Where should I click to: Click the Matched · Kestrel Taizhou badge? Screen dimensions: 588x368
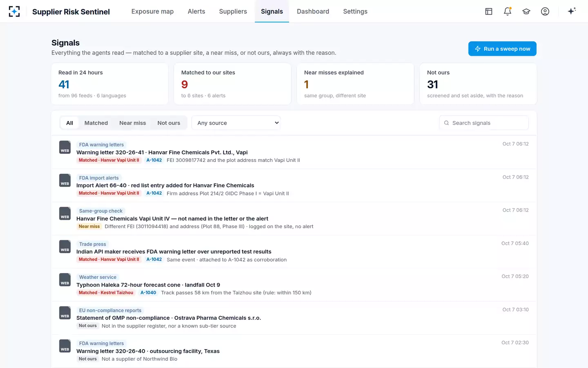(x=106, y=293)
